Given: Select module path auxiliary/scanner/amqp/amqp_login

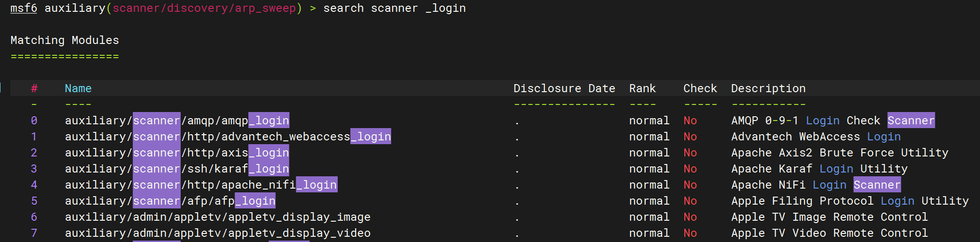Looking at the screenshot, I should pyautogui.click(x=177, y=121).
